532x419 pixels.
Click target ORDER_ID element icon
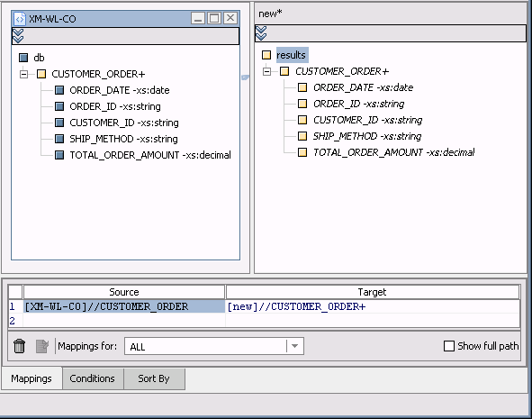coord(302,104)
